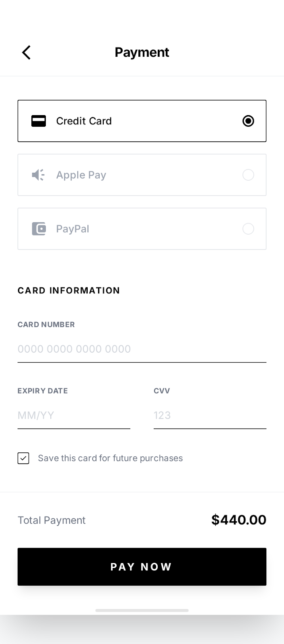The width and height of the screenshot is (284, 644).
Task: Click the PayPal wallet icon
Action: click(39, 229)
